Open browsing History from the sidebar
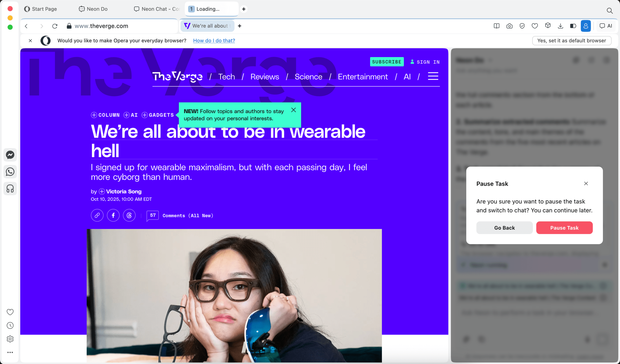The width and height of the screenshot is (620, 364). (x=10, y=325)
